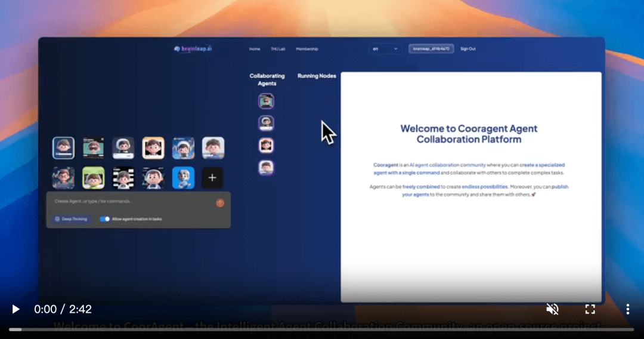Viewport: 644px width, 339px height.
Task: Go to the Home menu item
Action: click(x=255, y=49)
